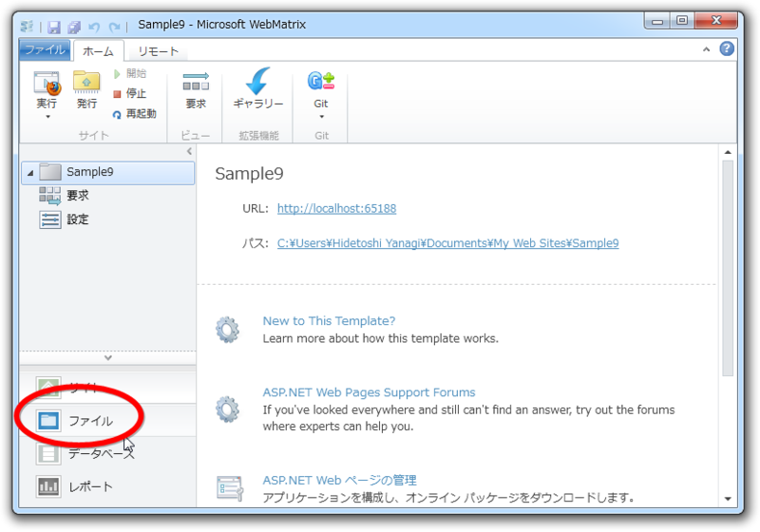760x532 pixels.
Task: Select the Sample9 site tree item
Action: 108,173
